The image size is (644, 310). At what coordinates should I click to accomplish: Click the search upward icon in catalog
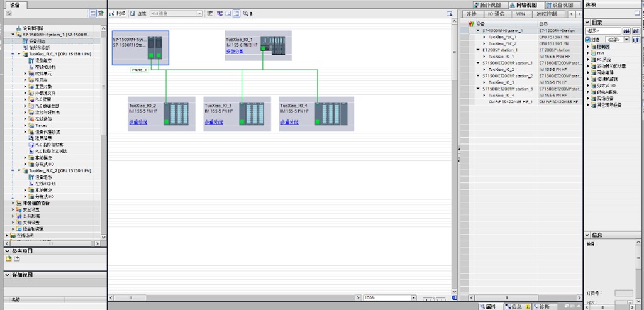(x=636, y=31)
